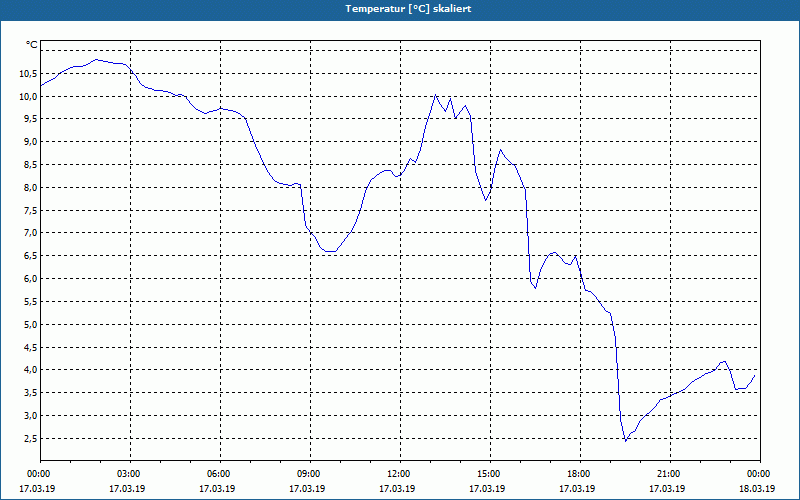Click the 9,5 y-axis label
This screenshot has width=800, height=500.
click(x=30, y=119)
